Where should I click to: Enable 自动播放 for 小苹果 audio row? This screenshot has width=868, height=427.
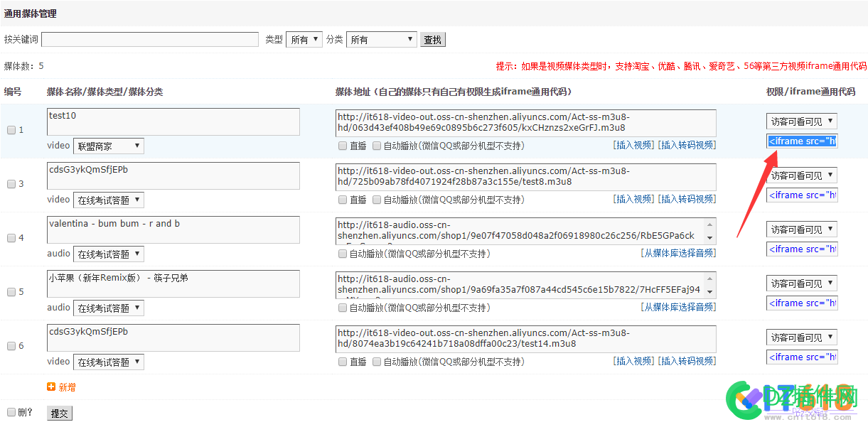coord(342,308)
